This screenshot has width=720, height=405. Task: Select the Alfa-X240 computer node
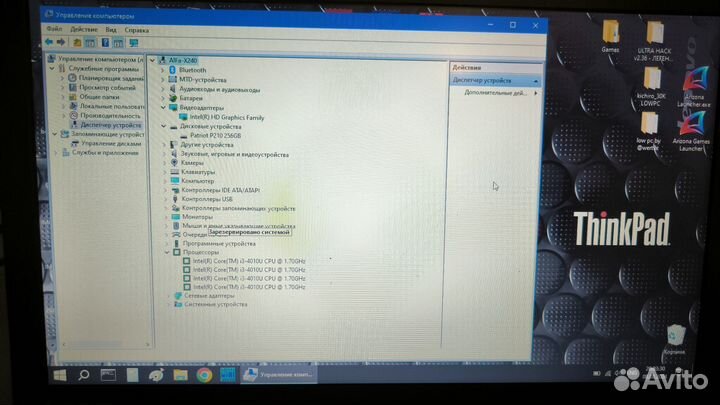coord(182,60)
